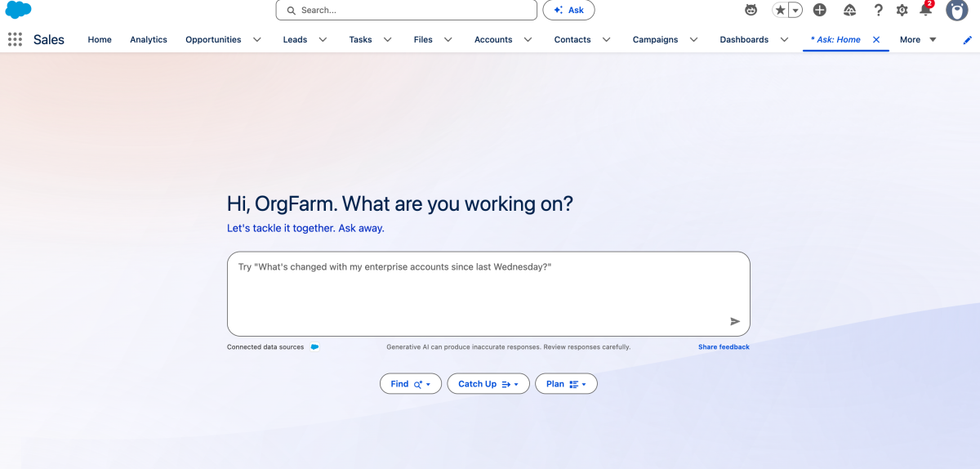The width and height of the screenshot is (980, 469).
Task: Close the Ask: Home tab
Action: click(876, 39)
